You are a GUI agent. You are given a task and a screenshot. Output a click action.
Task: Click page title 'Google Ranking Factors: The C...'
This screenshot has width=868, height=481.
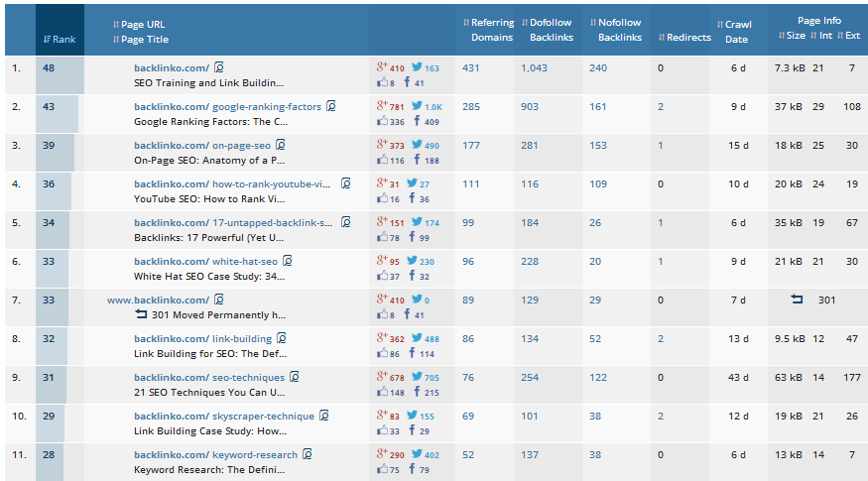click(211, 122)
